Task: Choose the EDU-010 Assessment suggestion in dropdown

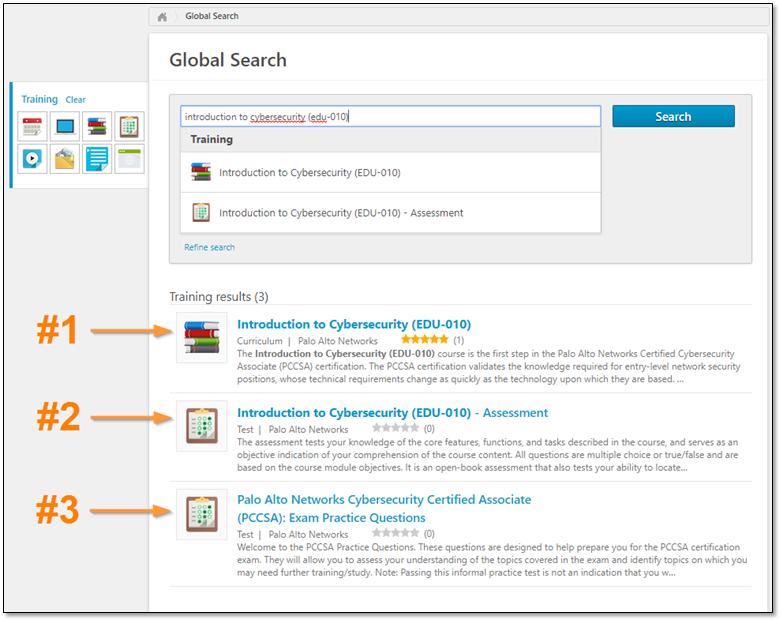Action: [340, 213]
